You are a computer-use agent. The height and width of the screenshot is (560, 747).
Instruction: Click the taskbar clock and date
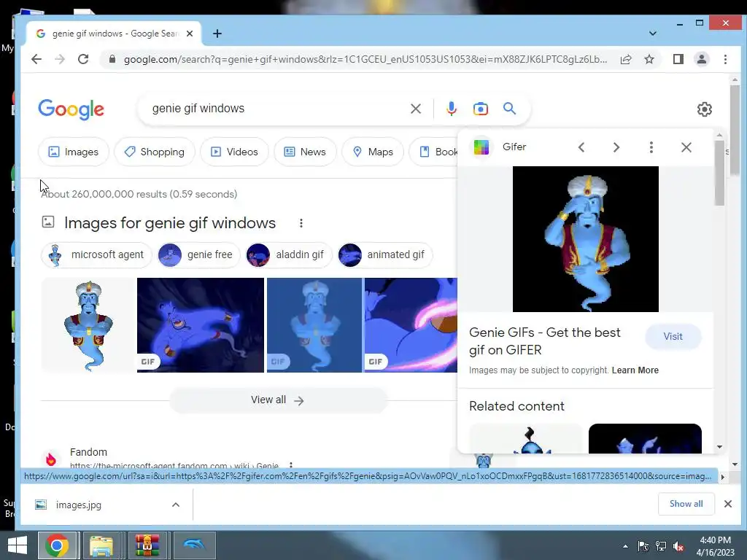715,546
